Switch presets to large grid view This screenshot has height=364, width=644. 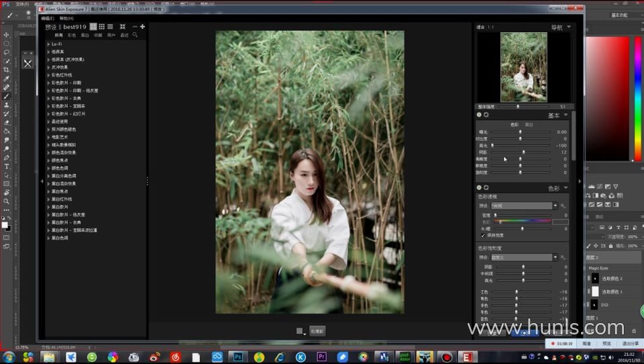93,27
